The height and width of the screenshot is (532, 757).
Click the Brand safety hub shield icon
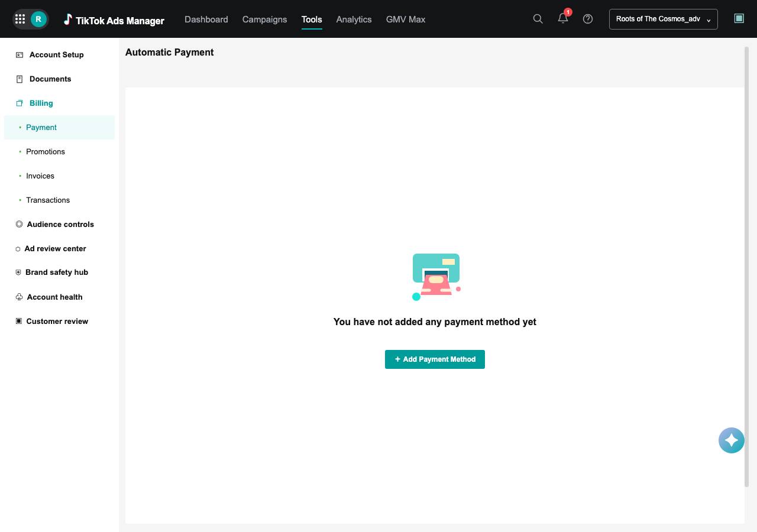18,273
